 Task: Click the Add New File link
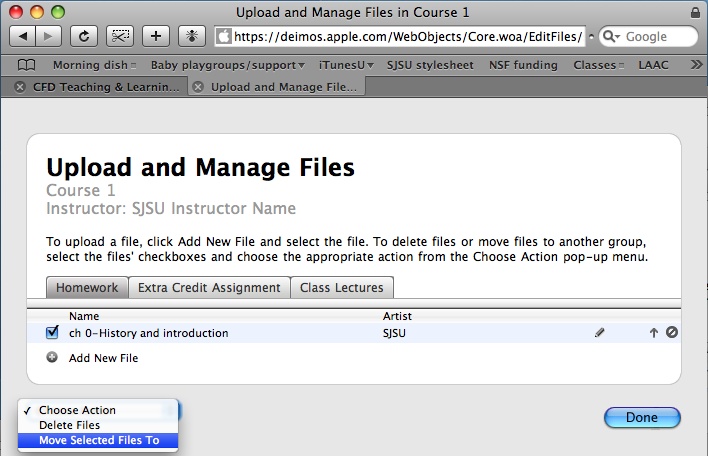(103, 358)
